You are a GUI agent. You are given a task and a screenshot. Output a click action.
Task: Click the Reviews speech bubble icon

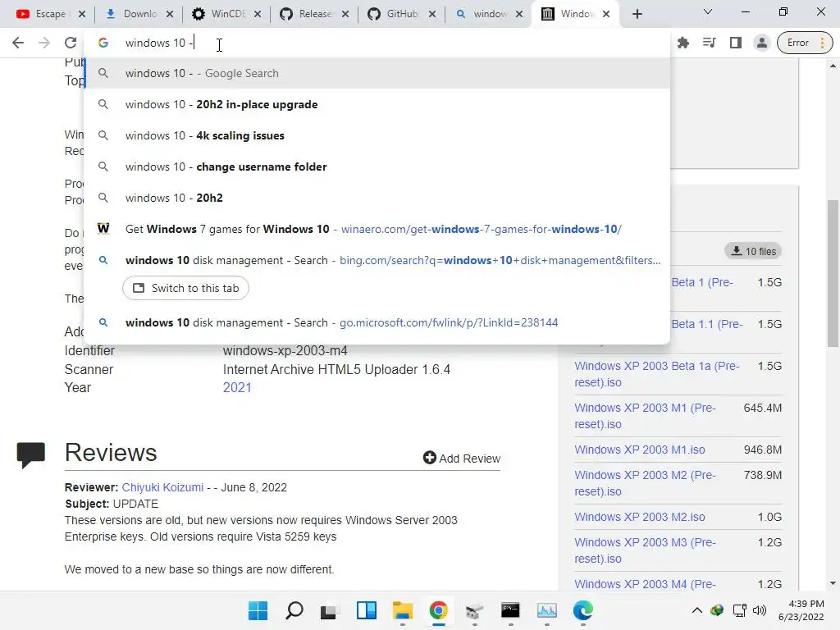[30, 455]
